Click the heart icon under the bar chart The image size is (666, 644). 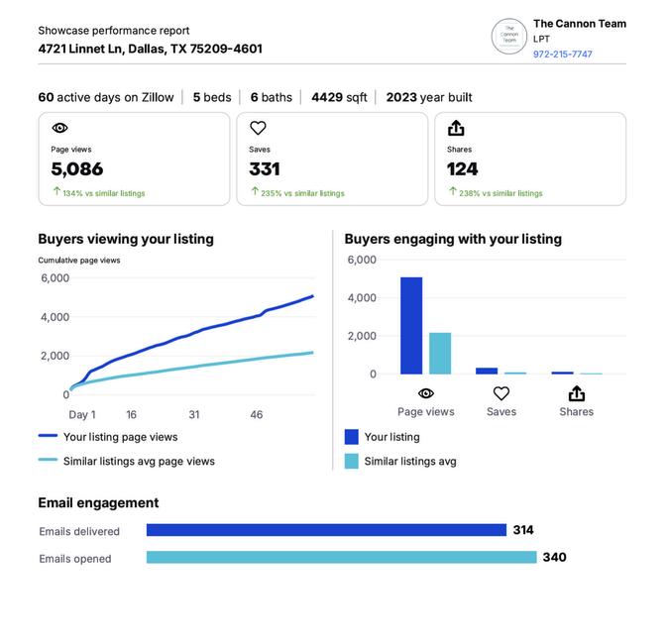click(x=501, y=393)
